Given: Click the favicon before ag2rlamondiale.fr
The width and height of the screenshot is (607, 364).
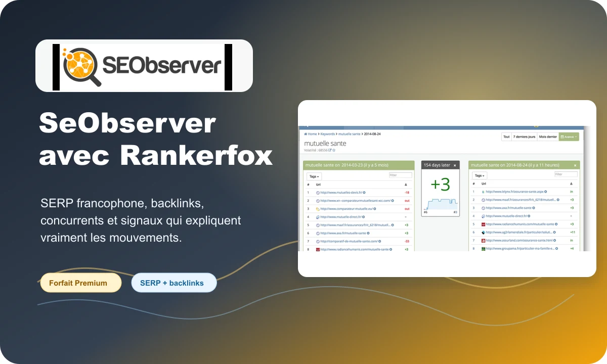Looking at the screenshot, I should pyautogui.click(x=483, y=233).
